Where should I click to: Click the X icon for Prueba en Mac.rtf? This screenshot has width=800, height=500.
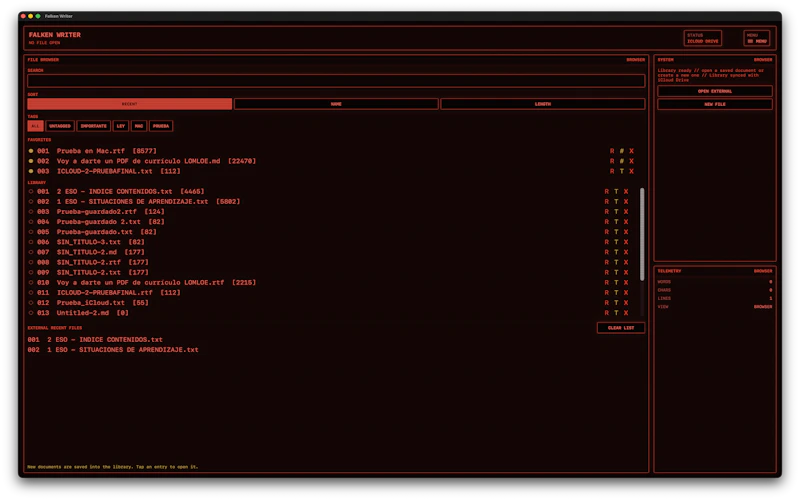click(x=631, y=151)
